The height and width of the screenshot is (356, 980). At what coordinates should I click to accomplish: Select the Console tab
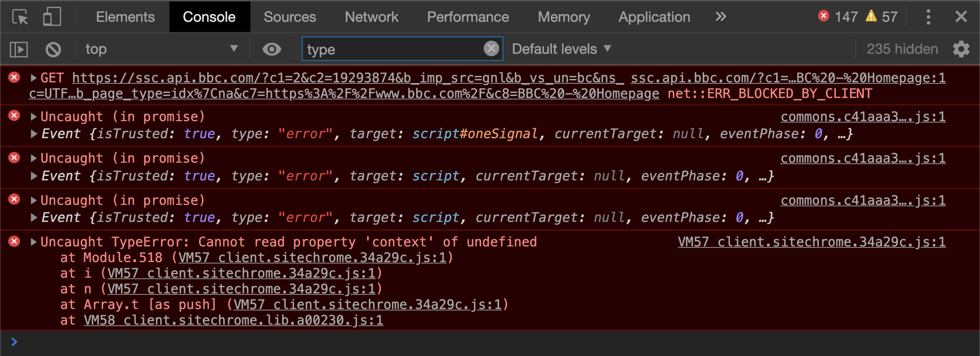coord(209,17)
